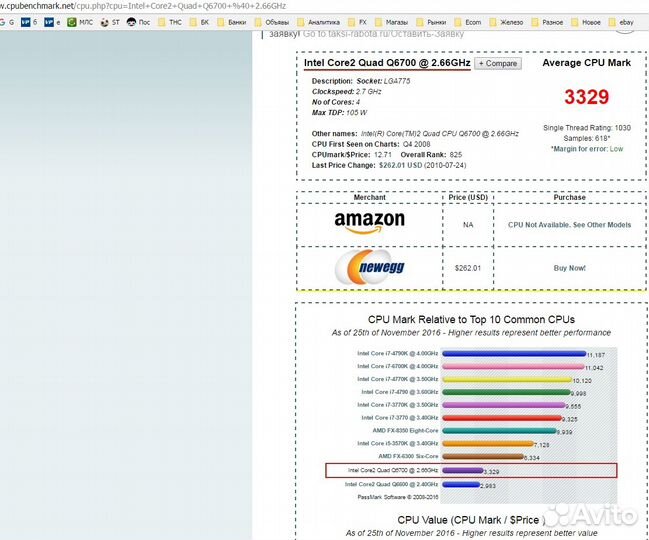Open the Рынки bookmark folder

431,22
